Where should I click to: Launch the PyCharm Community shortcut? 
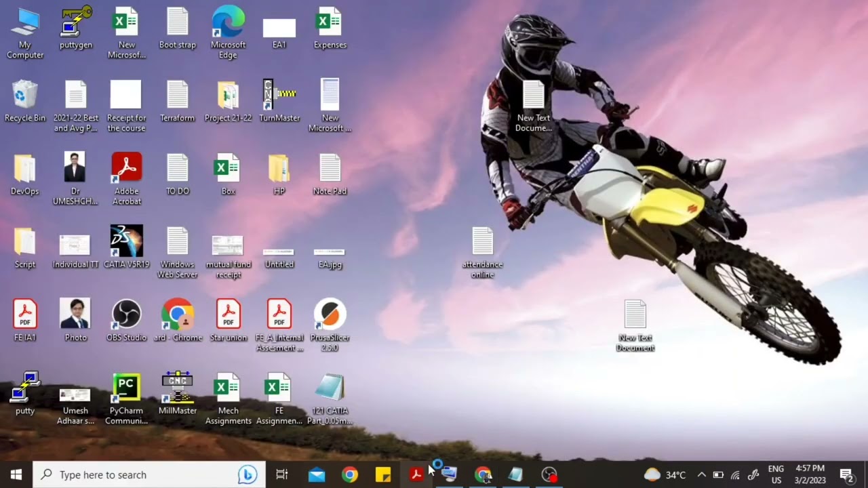coord(127,399)
